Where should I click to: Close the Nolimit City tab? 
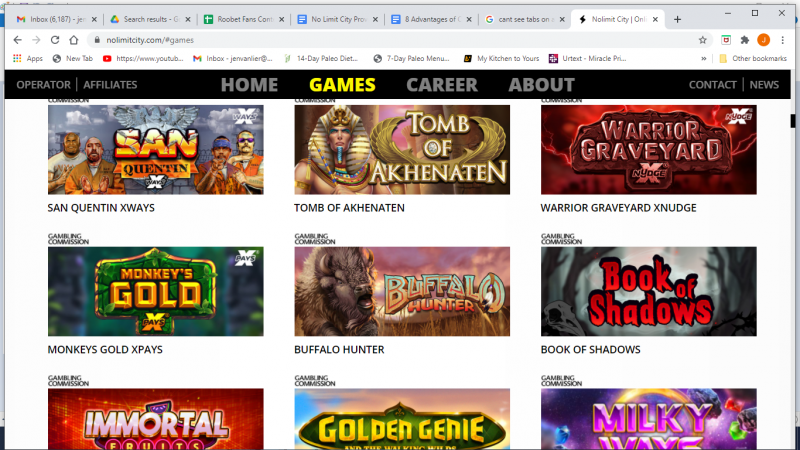click(656, 19)
